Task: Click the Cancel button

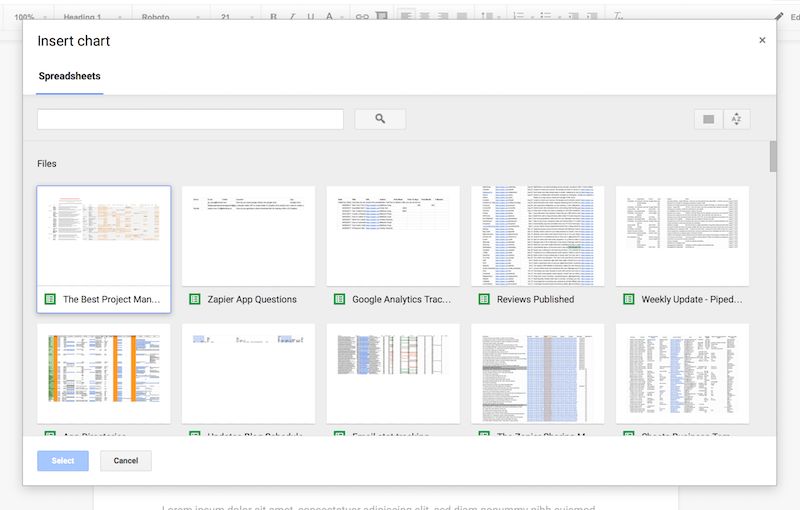Action: 126,461
